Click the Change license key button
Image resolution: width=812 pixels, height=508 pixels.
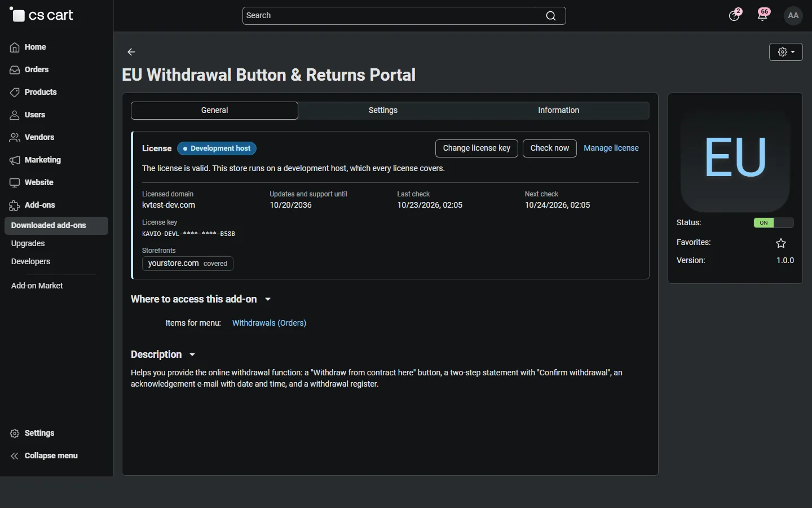(x=476, y=148)
